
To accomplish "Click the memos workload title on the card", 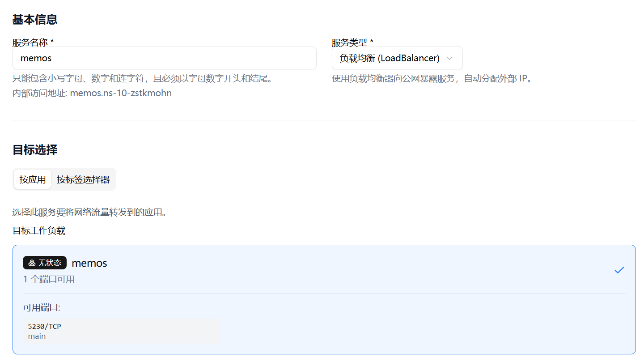I will (x=89, y=263).
